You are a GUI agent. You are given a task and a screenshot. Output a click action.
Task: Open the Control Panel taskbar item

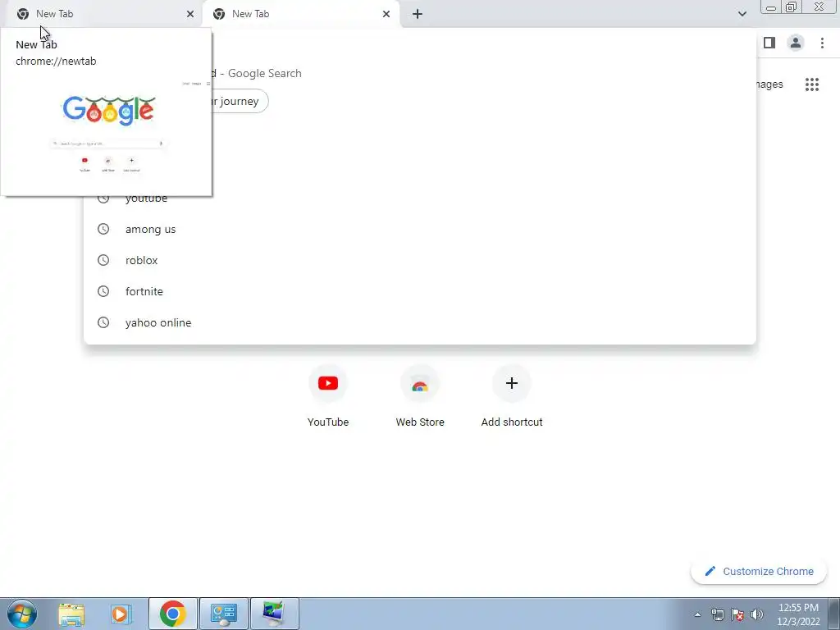tap(224, 614)
